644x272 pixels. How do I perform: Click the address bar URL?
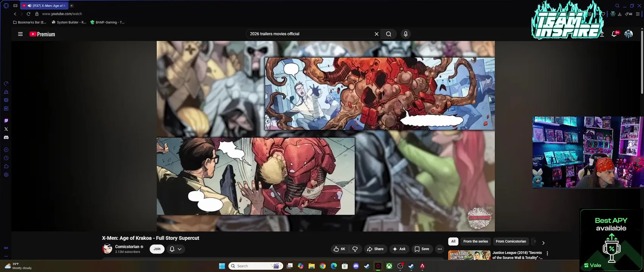62,14
